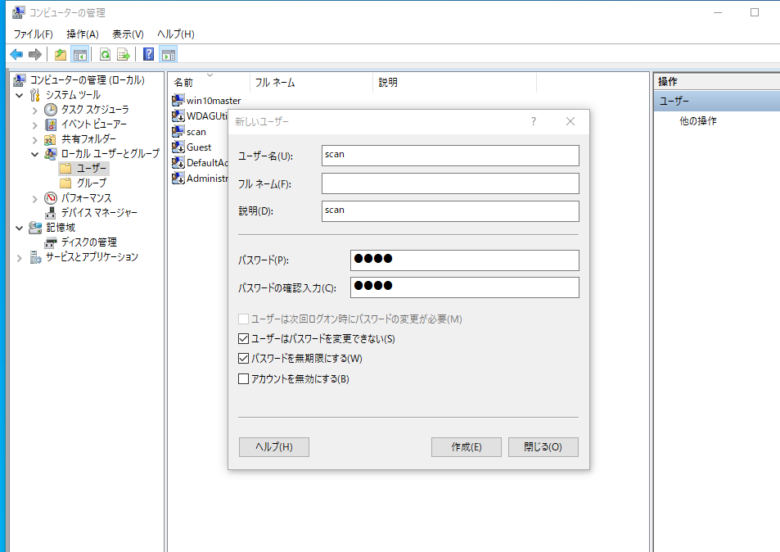This screenshot has height=552, width=780.
Task: Click the ユーザー名(U) input field
Action: (x=450, y=155)
